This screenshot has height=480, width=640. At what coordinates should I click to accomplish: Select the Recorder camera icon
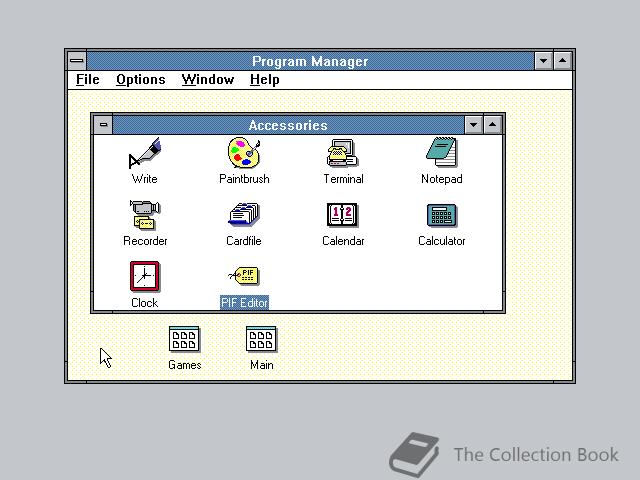tap(145, 215)
